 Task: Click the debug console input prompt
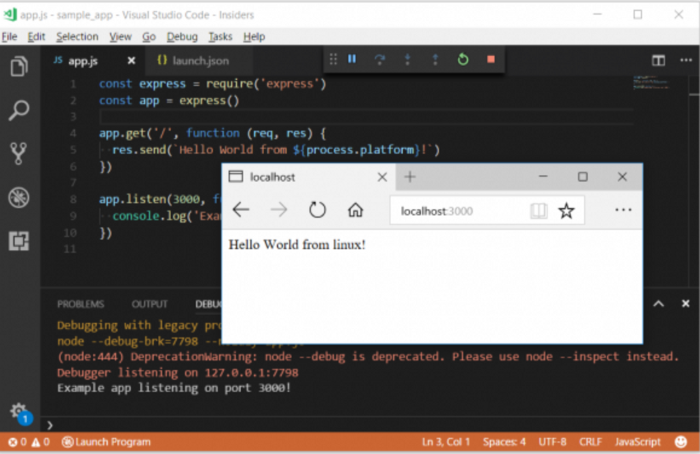(x=371, y=425)
